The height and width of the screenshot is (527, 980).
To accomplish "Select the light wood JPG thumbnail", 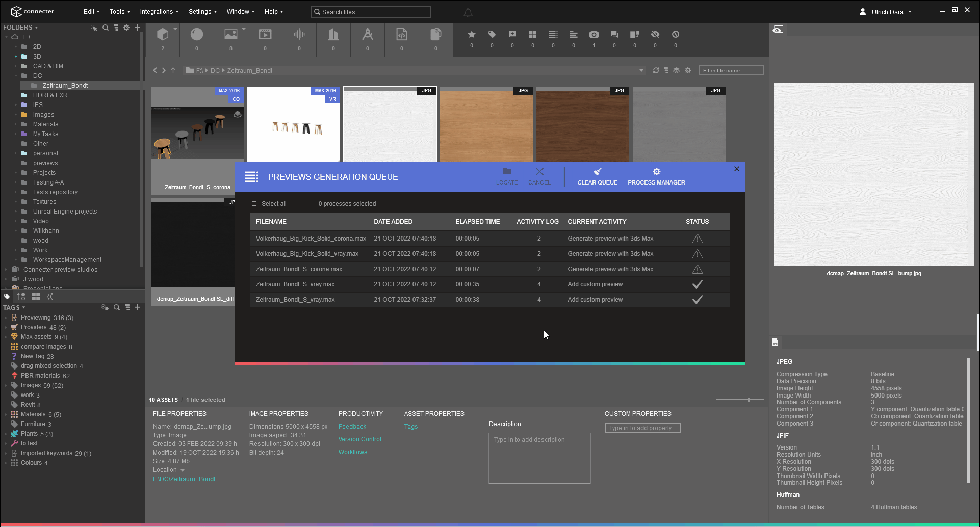I will (x=486, y=124).
